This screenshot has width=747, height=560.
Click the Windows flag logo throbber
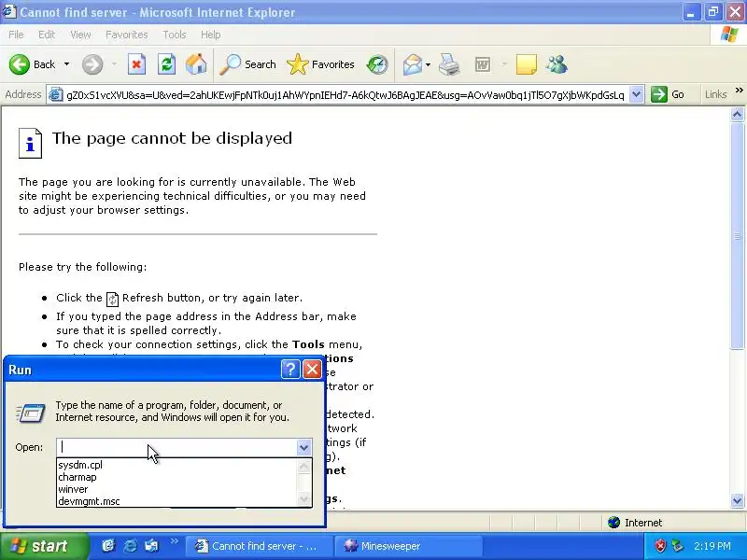[728, 35]
